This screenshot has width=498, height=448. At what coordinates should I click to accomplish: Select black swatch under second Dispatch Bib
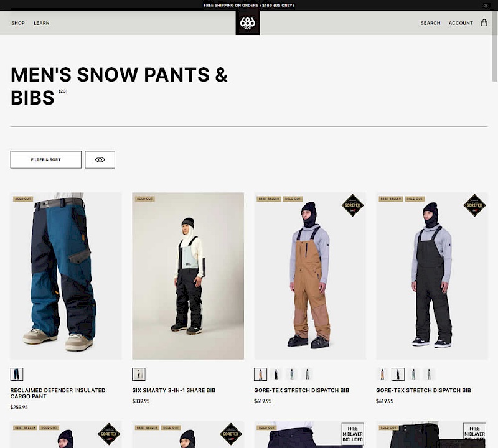tap(398, 374)
